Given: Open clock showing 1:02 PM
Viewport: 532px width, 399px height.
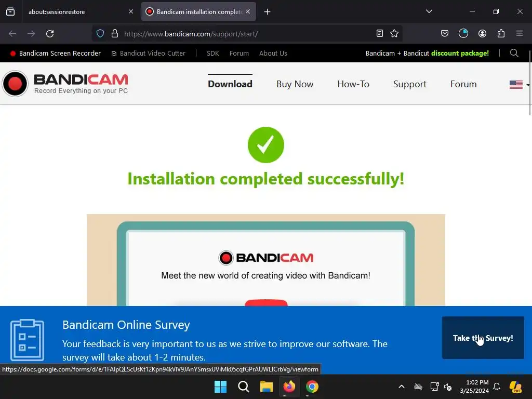Looking at the screenshot, I should [x=474, y=387].
